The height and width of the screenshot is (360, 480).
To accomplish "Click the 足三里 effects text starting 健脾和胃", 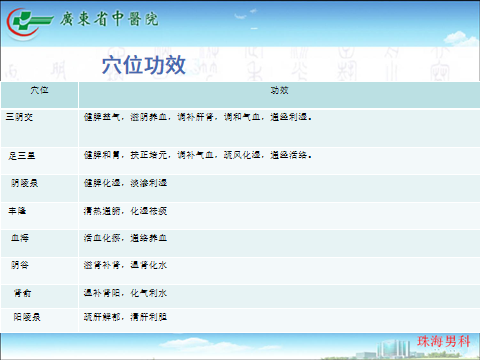I will click(x=198, y=155).
